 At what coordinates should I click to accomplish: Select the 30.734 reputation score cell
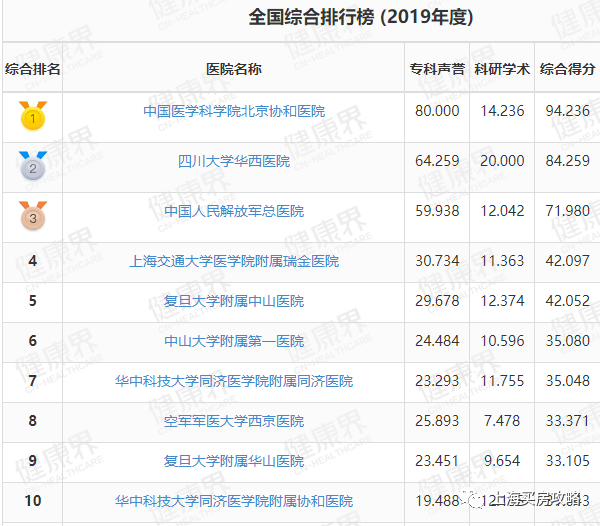tap(437, 261)
